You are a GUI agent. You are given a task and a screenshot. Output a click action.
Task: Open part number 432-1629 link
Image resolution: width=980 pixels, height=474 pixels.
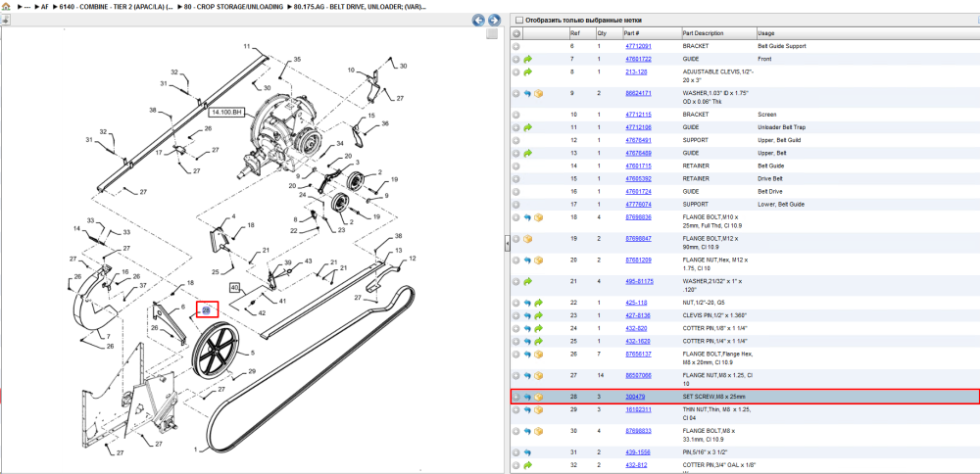click(x=636, y=342)
